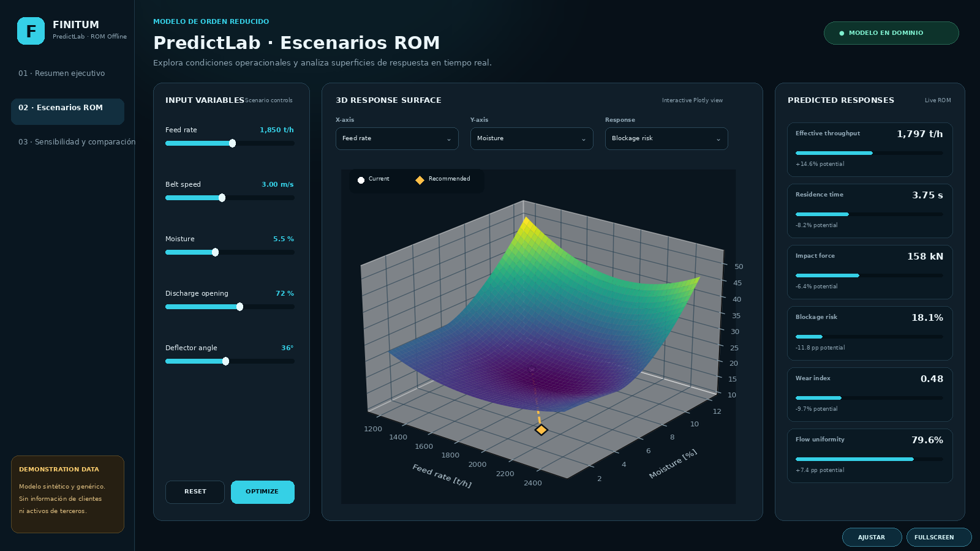Click the '72 %' discharge opening value

point(285,293)
